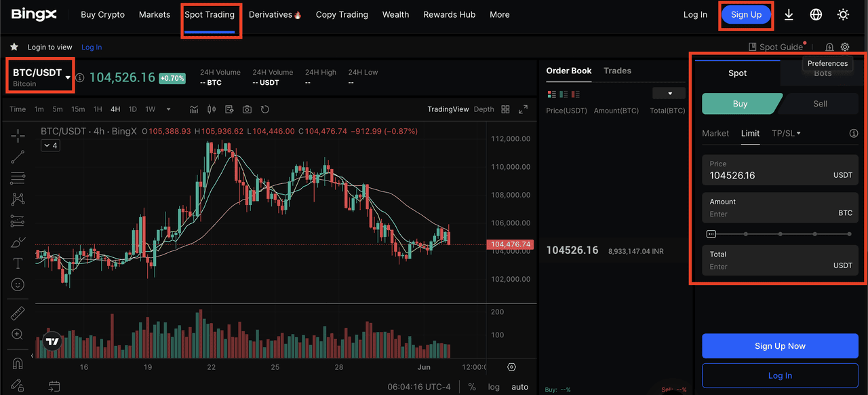Open Spot Trading menu
Image resolution: width=868 pixels, height=395 pixels.
[210, 14]
